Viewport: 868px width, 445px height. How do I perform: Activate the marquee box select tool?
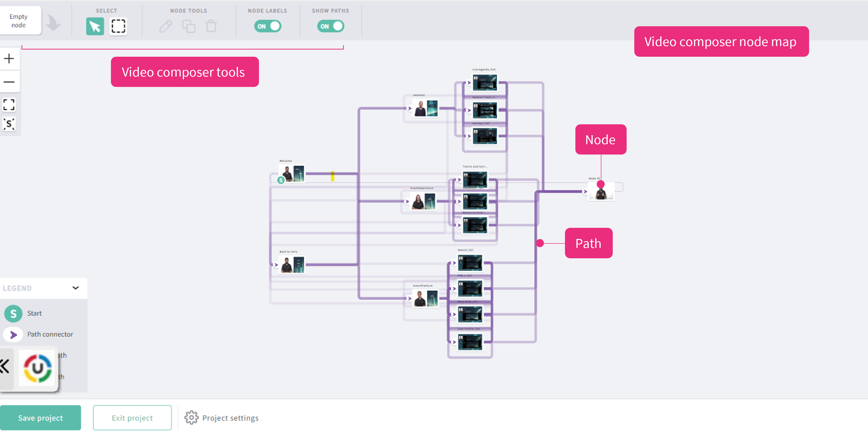(118, 26)
